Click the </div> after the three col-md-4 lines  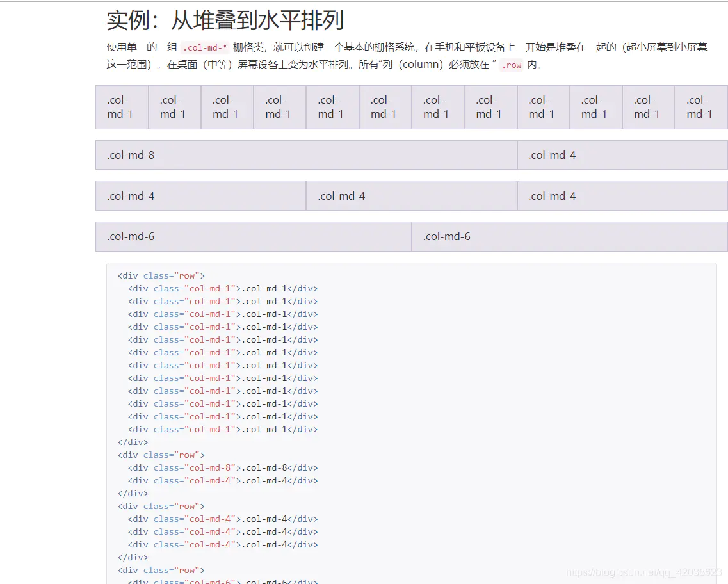click(133, 558)
